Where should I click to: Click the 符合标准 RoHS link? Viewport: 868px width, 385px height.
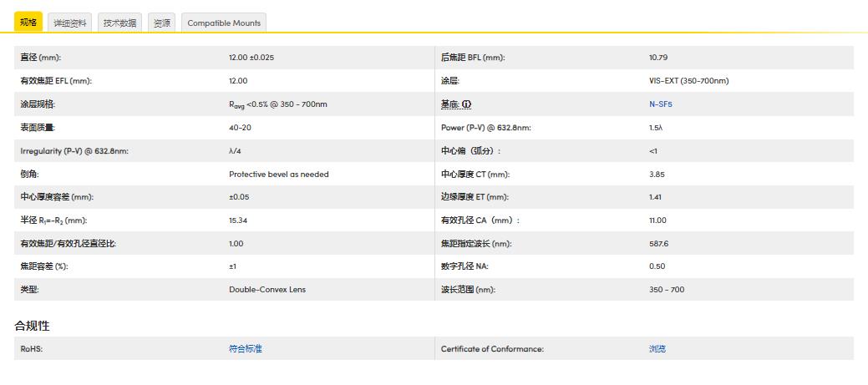[x=245, y=349]
